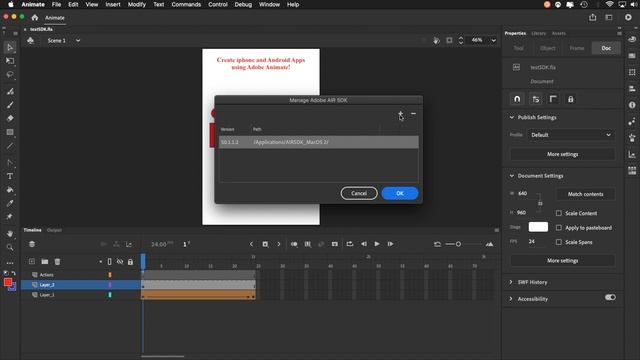Select the Paint Bucket tool
Screen dimensions: 640x360
tap(10, 190)
